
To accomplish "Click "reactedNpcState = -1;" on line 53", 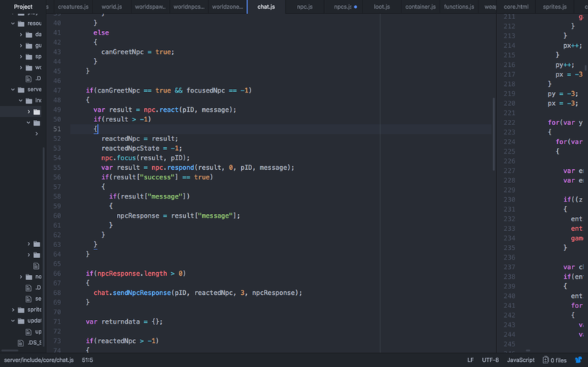I will pos(142,149).
